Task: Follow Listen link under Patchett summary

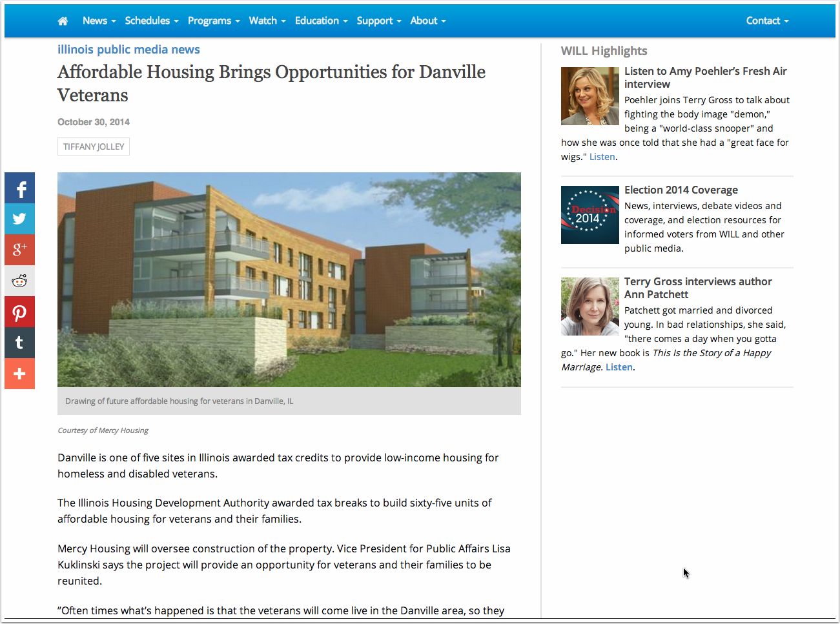Action: (619, 367)
